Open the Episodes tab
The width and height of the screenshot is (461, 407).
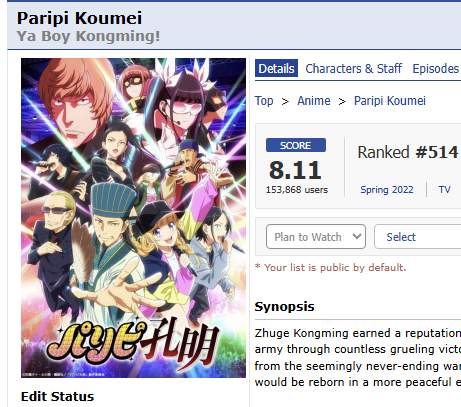(436, 68)
